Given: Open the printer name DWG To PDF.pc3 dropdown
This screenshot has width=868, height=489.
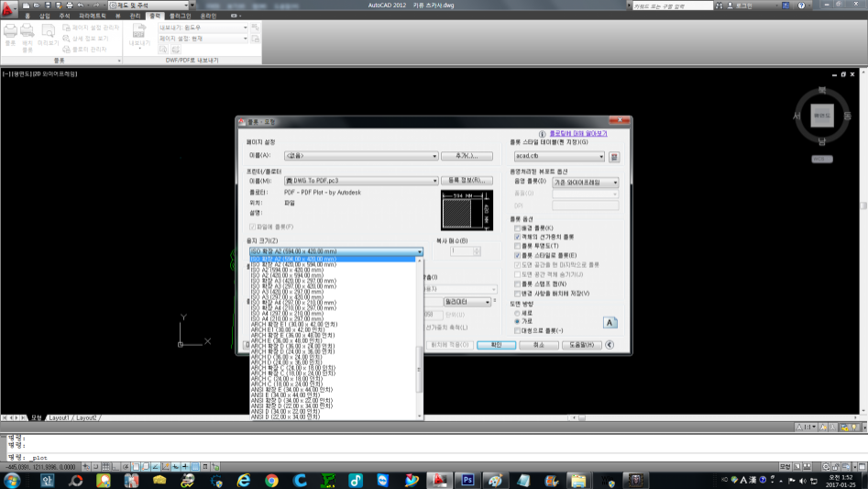Looking at the screenshot, I should [361, 181].
